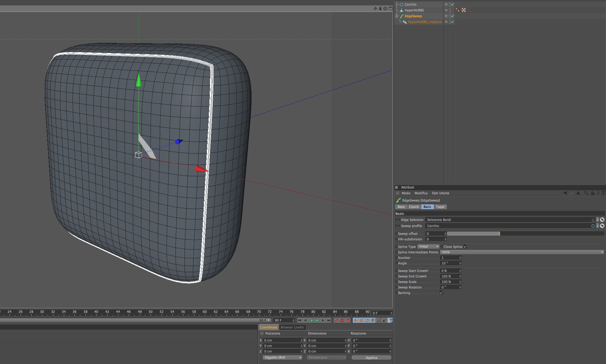Click the record keyframe red button
Screen dimensions: 606x364
click(x=336, y=320)
